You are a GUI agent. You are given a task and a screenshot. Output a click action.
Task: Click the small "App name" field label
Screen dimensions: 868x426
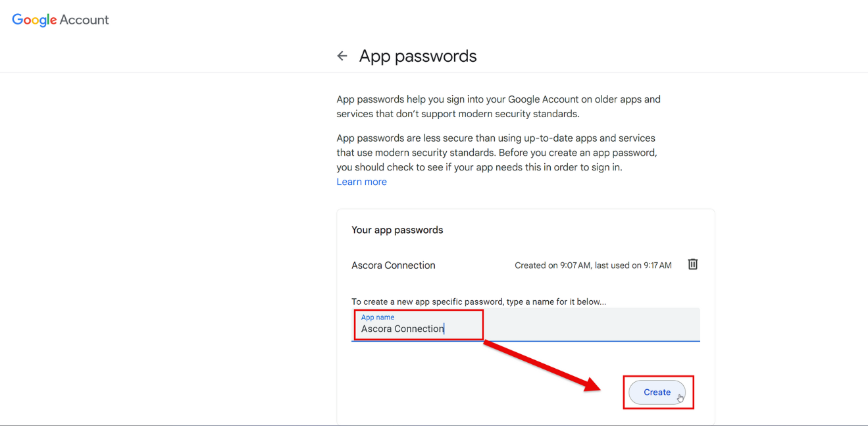click(x=378, y=317)
